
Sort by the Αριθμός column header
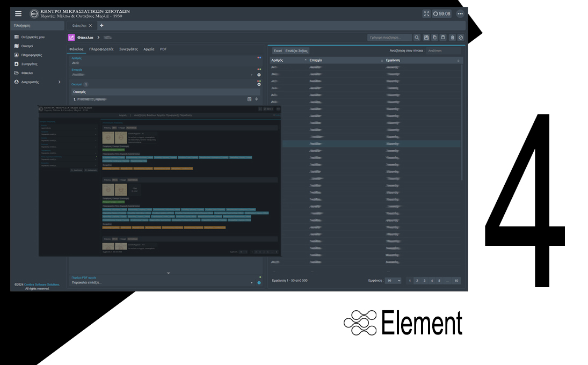(x=289, y=60)
